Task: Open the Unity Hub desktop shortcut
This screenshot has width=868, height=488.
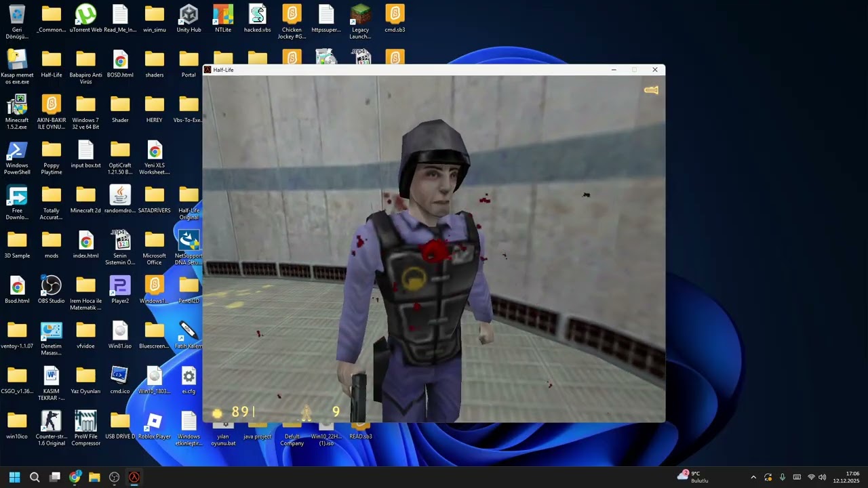Action: (x=189, y=19)
